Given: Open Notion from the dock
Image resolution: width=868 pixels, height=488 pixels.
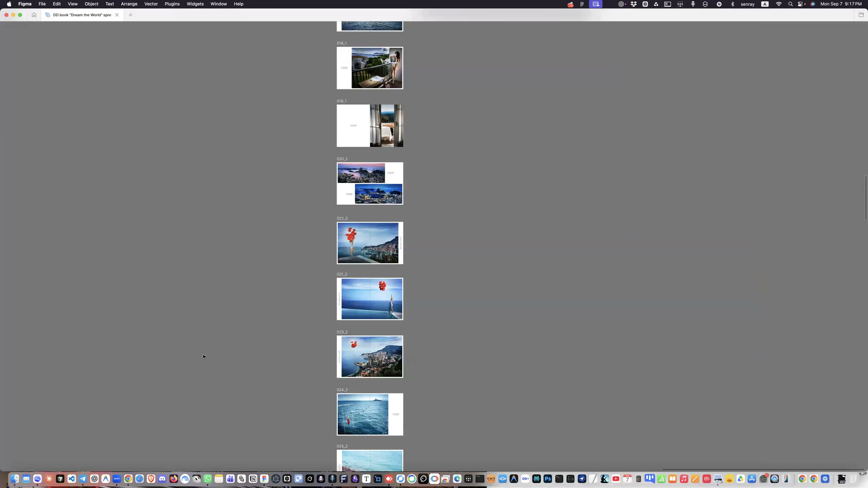Looking at the screenshot, I should tap(253, 479).
